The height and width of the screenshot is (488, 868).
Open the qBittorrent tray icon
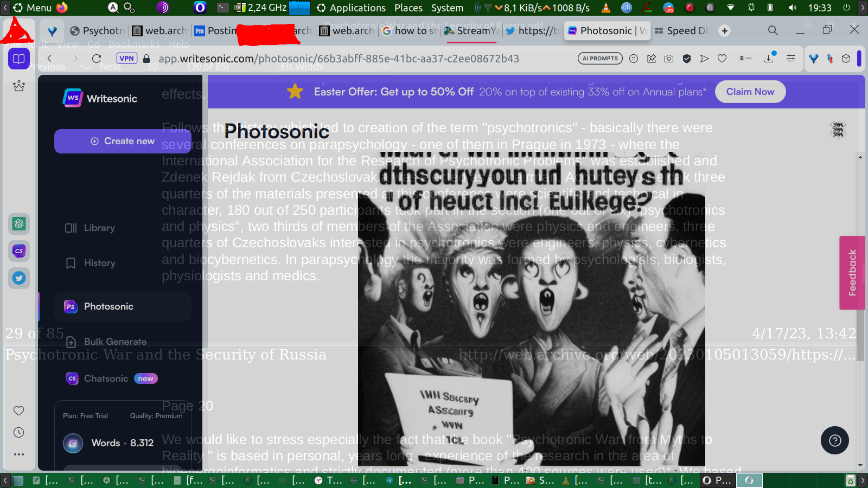[x=627, y=8]
